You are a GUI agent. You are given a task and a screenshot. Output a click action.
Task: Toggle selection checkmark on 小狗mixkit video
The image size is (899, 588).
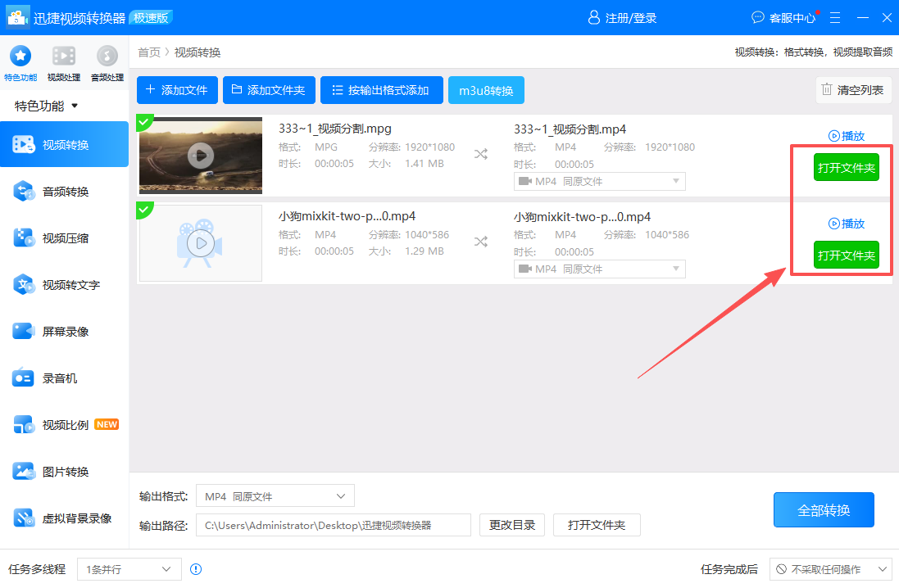(145, 210)
